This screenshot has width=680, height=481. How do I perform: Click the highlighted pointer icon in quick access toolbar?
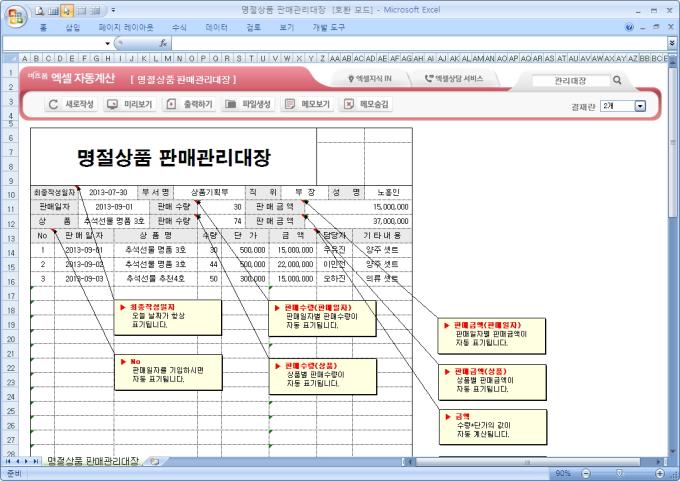pyautogui.click(x=67, y=11)
